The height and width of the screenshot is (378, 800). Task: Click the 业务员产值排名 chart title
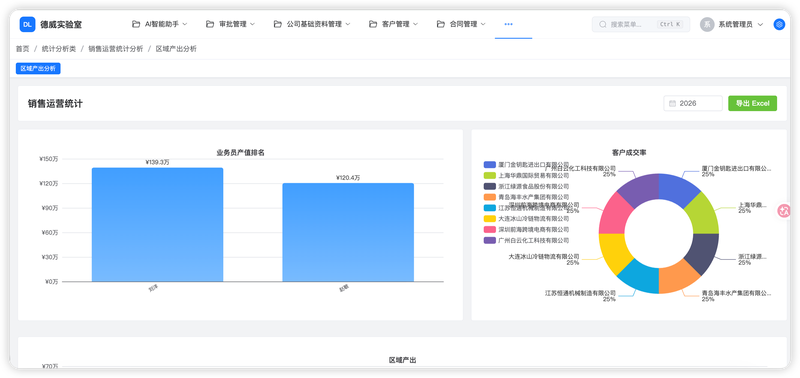[x=240, y=153]
